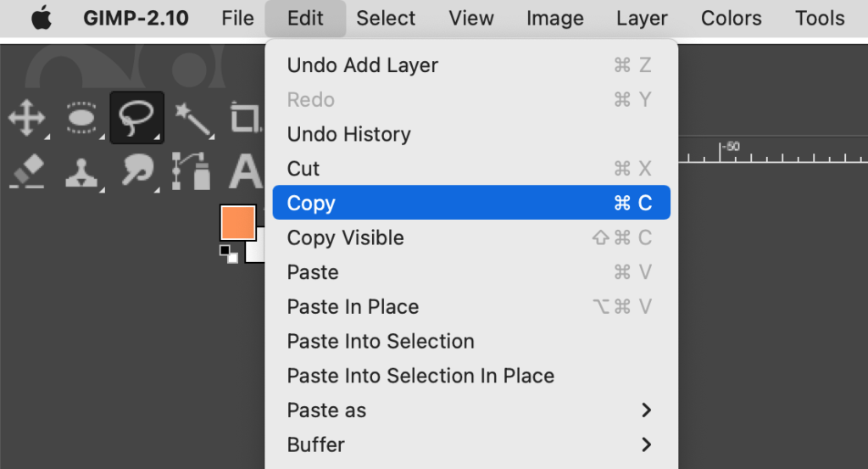Image resolution: width=868 pixels, height=469 pixels.
Task: Reset colors with the small black/white icon
Action: (229, 254)
